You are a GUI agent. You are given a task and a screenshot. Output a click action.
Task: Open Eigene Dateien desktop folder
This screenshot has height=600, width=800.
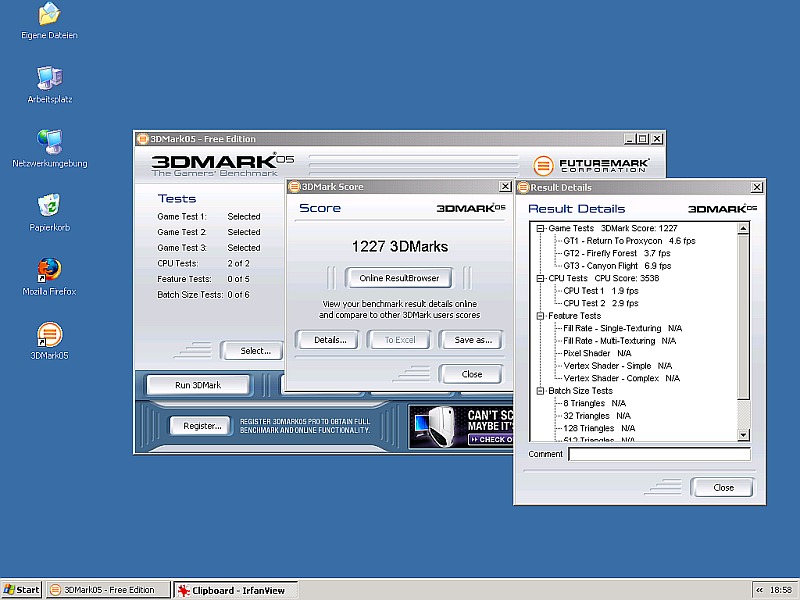(49, 21)
